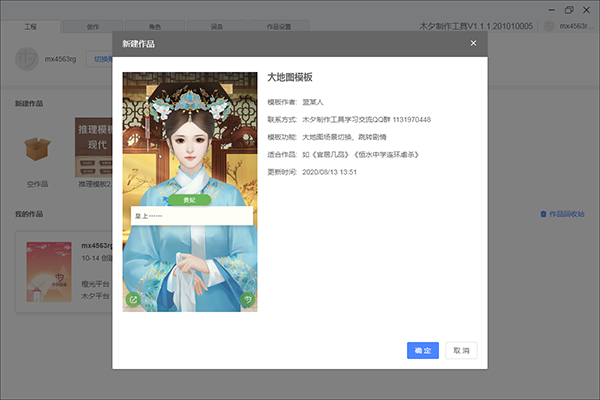
Task: Click the 确定 button to confirm template
Action: tap(422, 350)
